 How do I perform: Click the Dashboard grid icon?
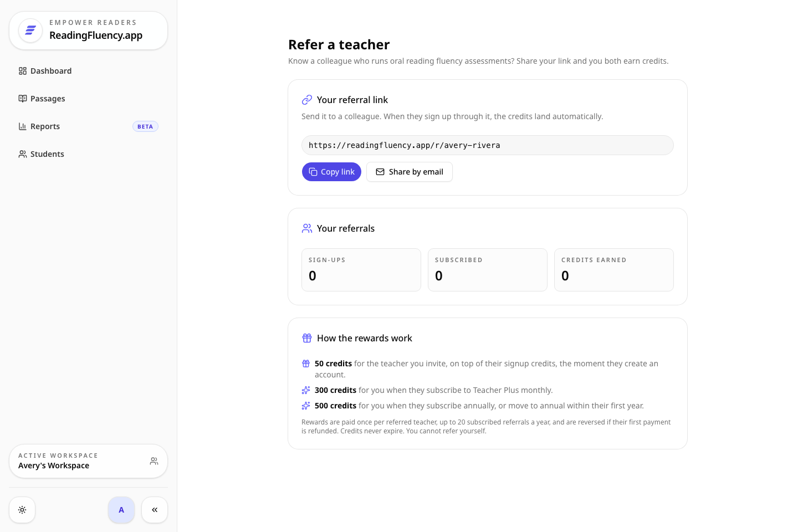(23, 71)
